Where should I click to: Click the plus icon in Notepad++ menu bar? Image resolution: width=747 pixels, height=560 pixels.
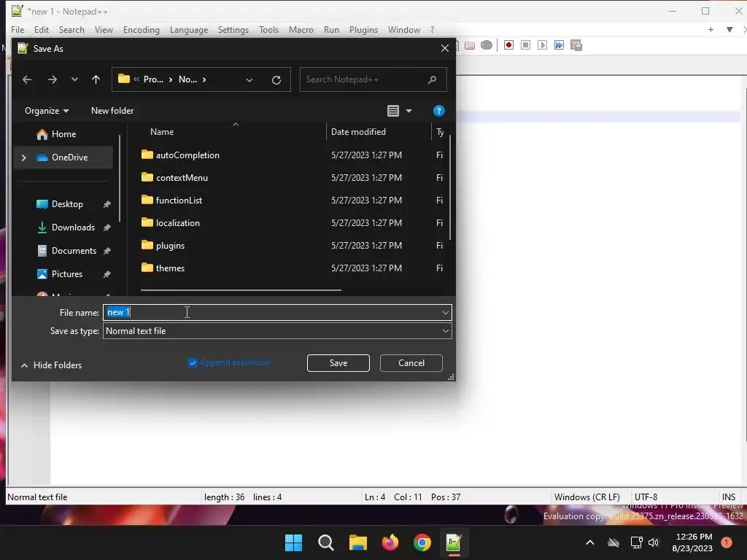click(711, 29)
